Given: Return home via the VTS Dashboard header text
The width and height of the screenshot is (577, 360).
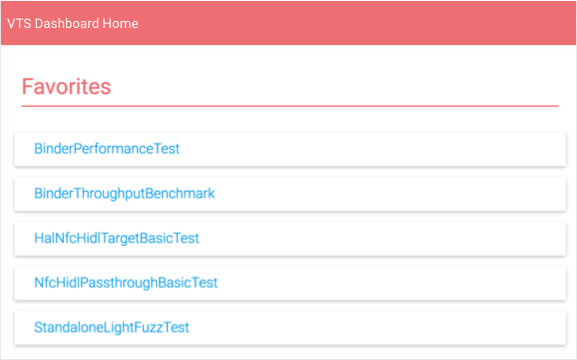Looking at the screenshot, I should point(72,24).
